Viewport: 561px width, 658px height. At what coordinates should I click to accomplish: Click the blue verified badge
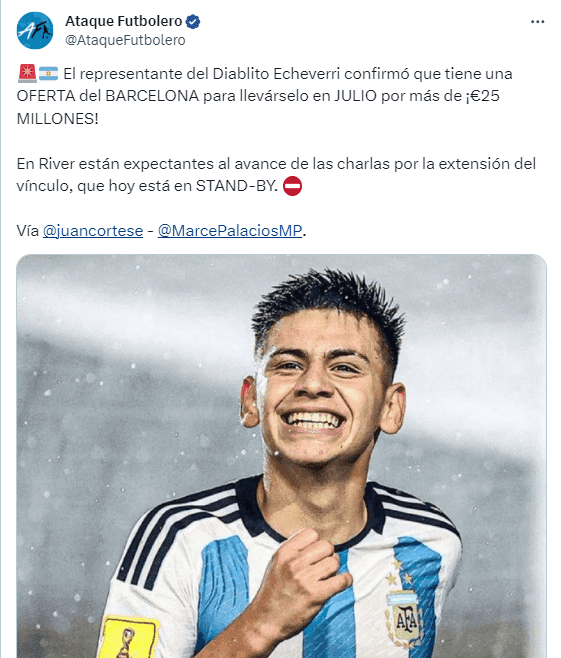point(193,21)
